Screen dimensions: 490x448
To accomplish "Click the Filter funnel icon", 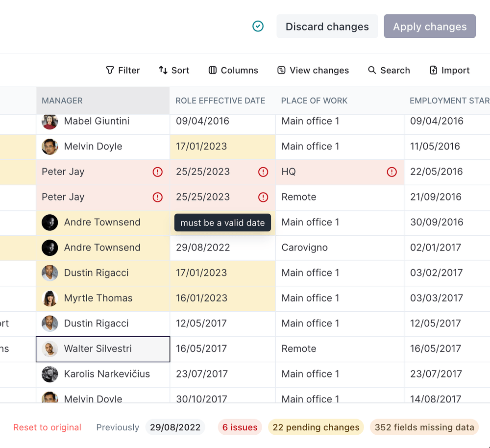I will 109,70.
